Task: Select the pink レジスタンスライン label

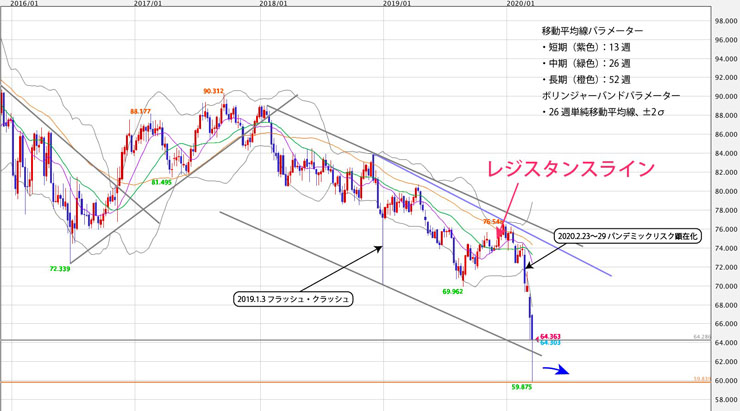Action: (571, 169)
